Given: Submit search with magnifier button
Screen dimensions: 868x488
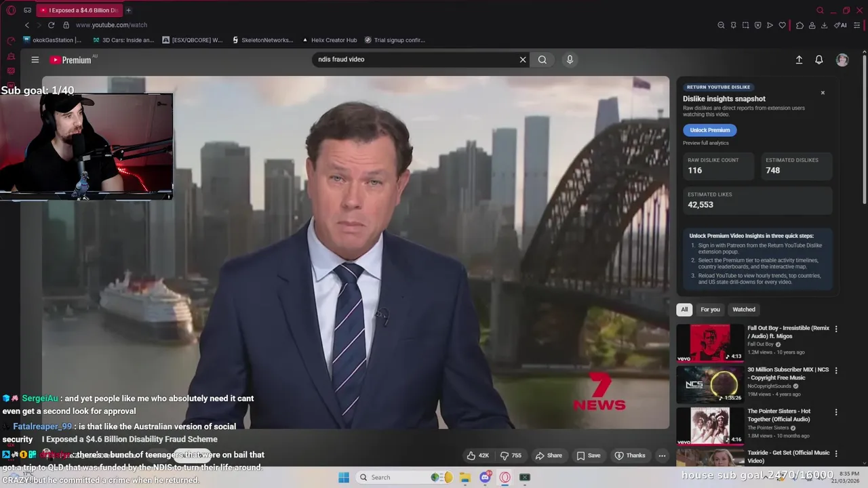Looking at the screenshot, I should click(x=542, y=60).
